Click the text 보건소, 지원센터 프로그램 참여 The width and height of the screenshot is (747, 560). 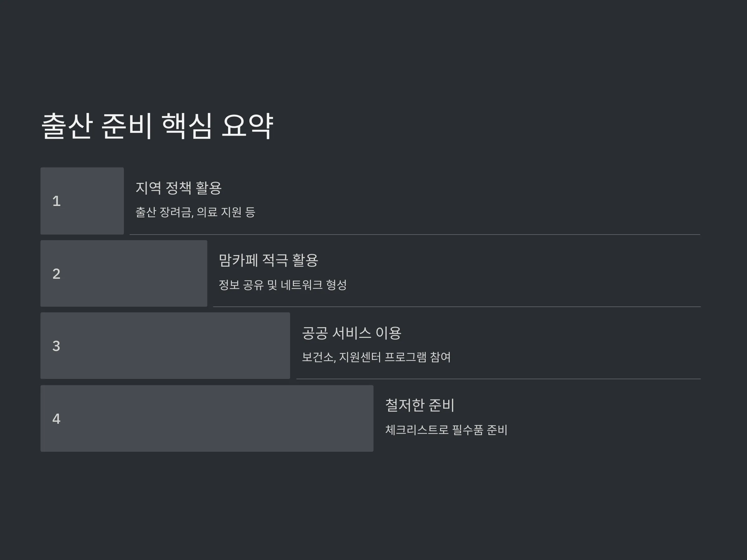click(x=376, y=357)
